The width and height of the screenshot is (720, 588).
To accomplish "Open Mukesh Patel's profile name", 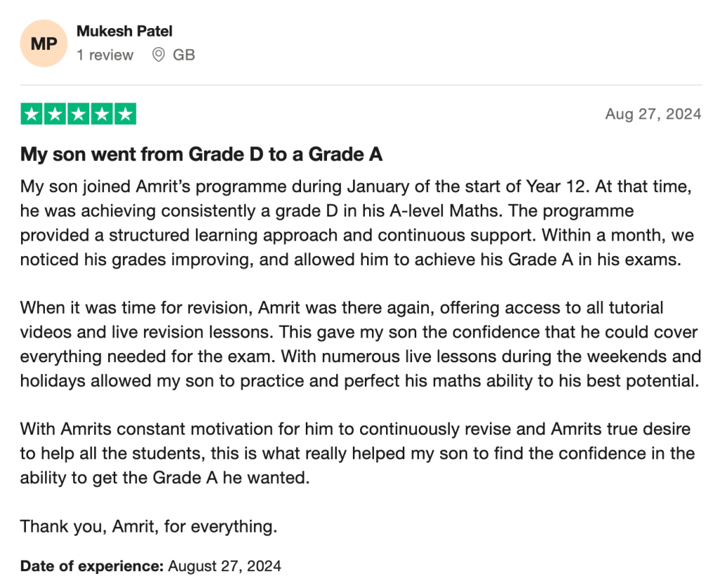I will (124, 31).
